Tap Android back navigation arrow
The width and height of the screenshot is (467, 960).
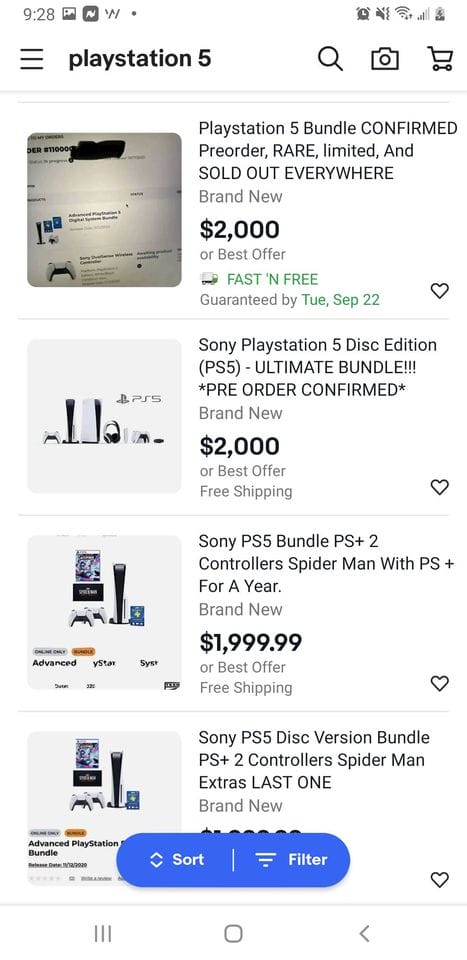(364, 933)
